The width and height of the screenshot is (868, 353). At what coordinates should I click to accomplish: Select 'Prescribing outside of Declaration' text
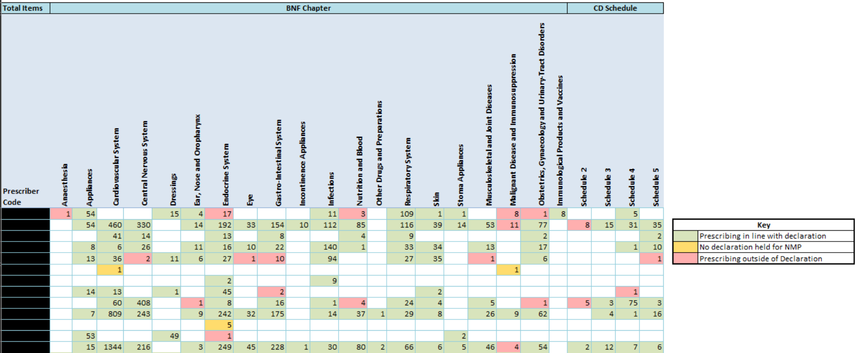click(x=760, y=258)
